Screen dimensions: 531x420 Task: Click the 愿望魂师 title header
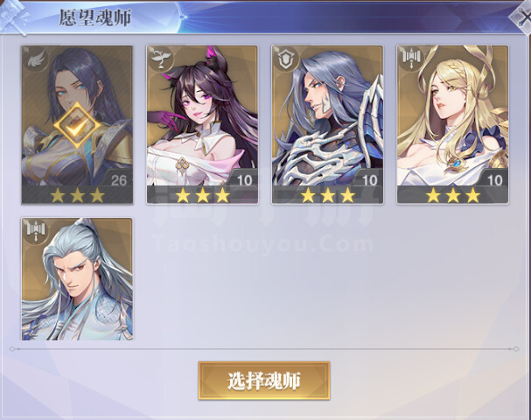[94, 17]
